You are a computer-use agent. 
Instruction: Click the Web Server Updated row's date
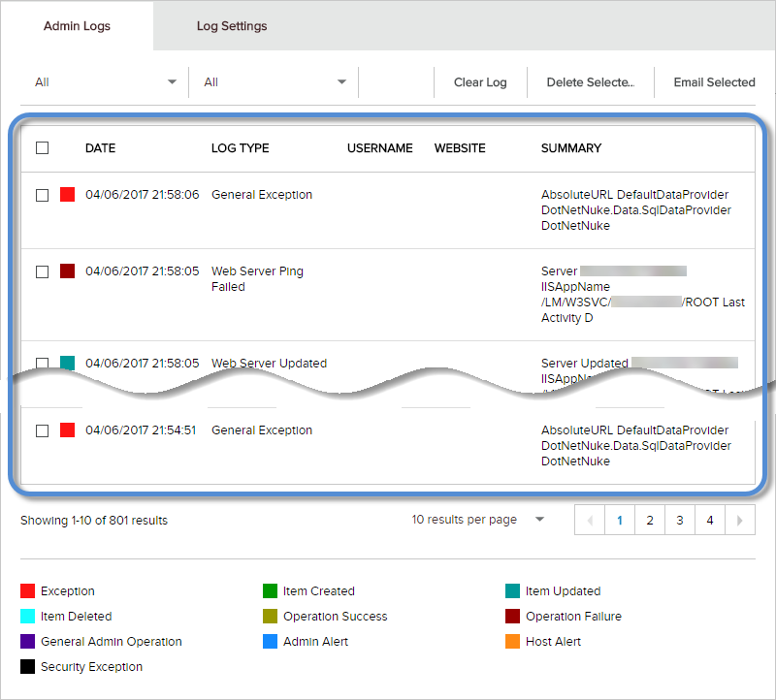(142, 364)
